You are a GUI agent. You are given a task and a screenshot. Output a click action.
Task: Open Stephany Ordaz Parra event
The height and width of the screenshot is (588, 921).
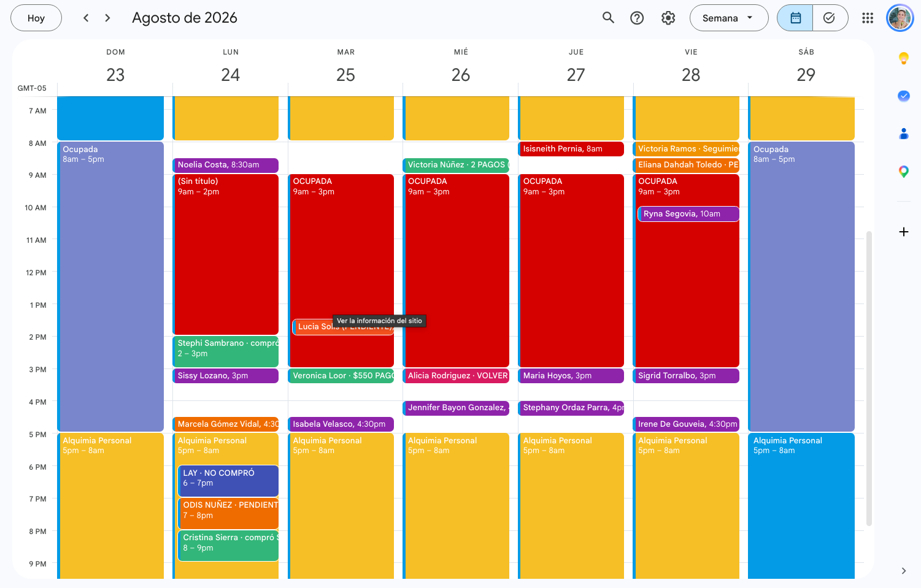tap(571, 408)
